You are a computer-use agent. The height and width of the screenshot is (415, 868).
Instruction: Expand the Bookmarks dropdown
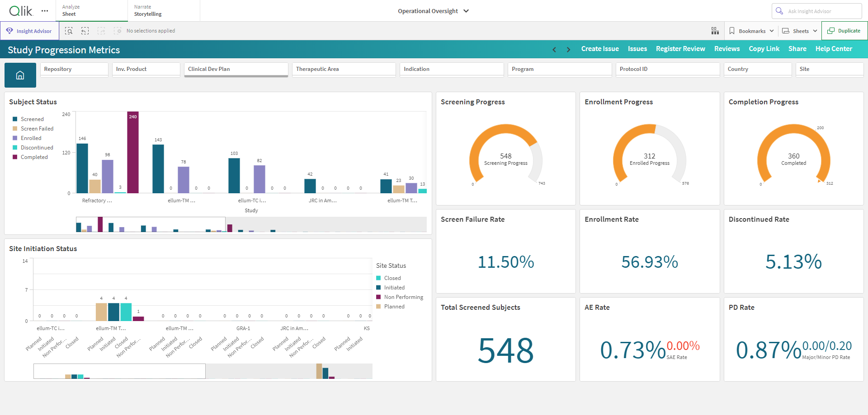(751, 31)
